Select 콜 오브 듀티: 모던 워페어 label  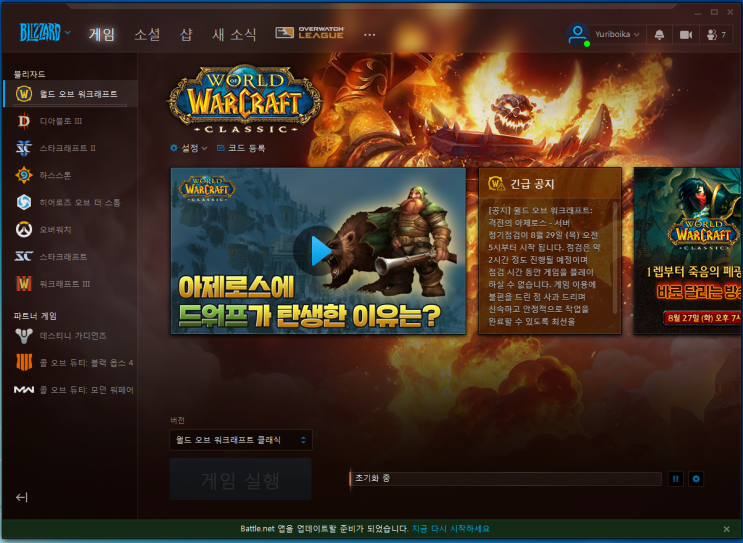(x=87, y=389)
